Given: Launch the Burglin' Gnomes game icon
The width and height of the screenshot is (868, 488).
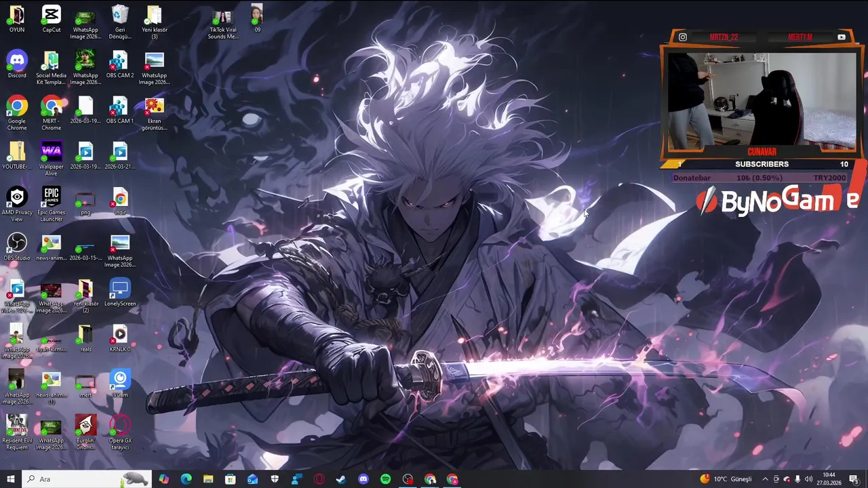Looking at the screenshot, I should [85, 432].
